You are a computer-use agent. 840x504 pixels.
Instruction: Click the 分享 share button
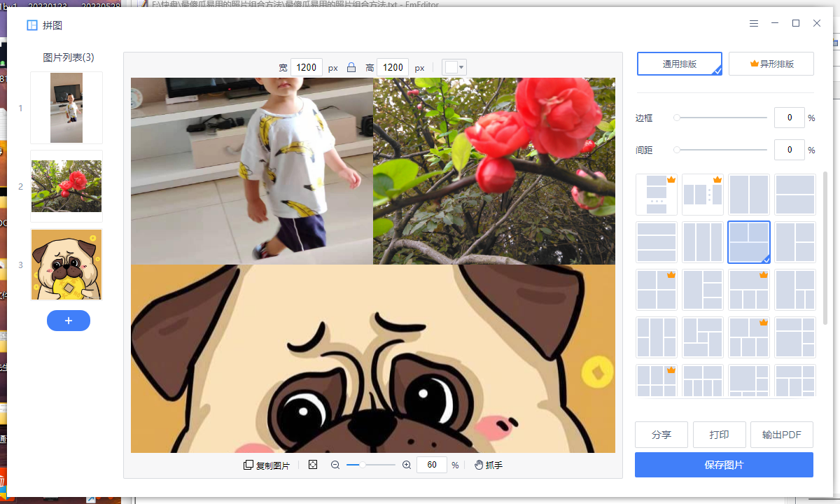pos(661,435)
